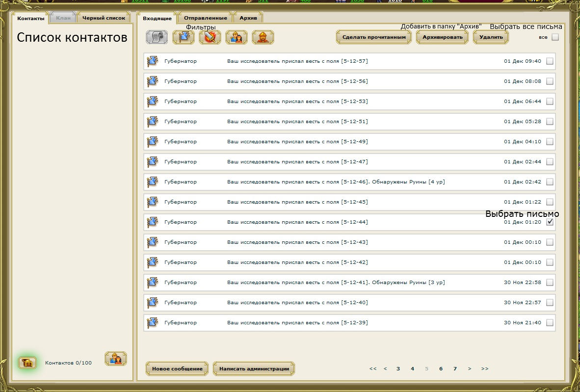Select the helmeted governor filter icon
The image size is (580, 392).
coord(263,37)
